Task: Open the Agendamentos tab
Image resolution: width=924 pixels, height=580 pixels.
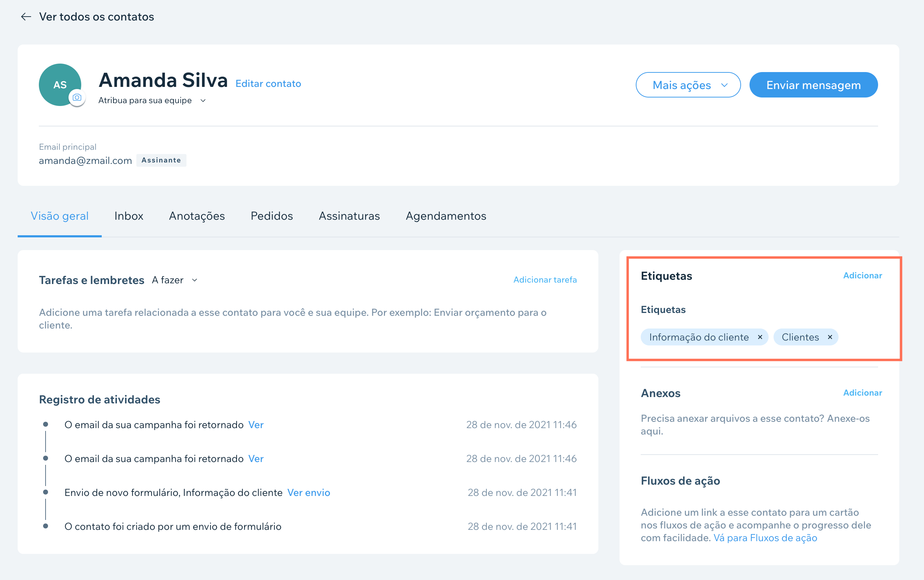Action: tap(446, 216)
